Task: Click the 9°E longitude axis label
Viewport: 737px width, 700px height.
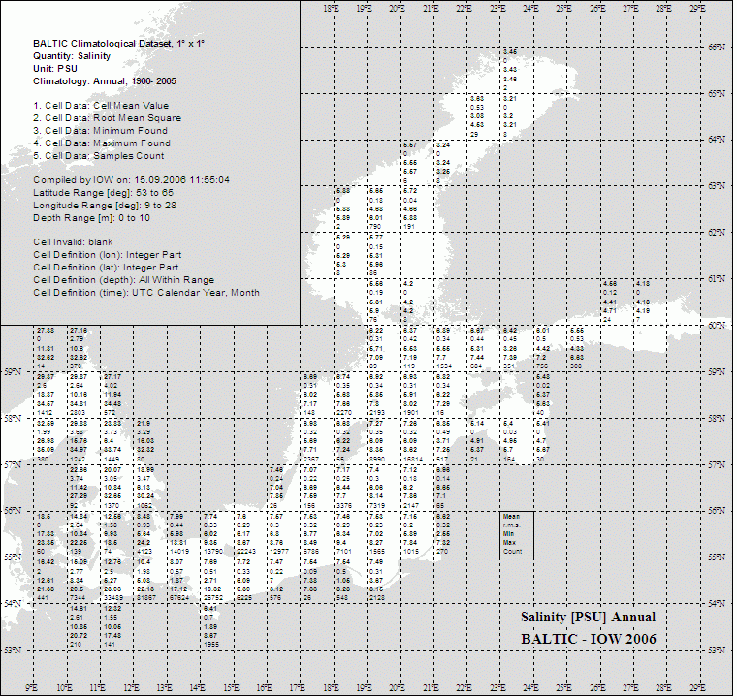Action: tap(31, 689)
